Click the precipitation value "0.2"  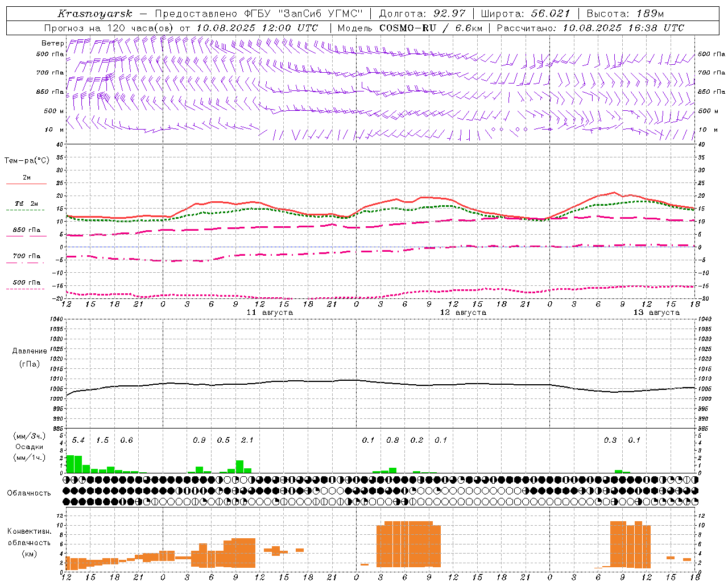[417, 440]
